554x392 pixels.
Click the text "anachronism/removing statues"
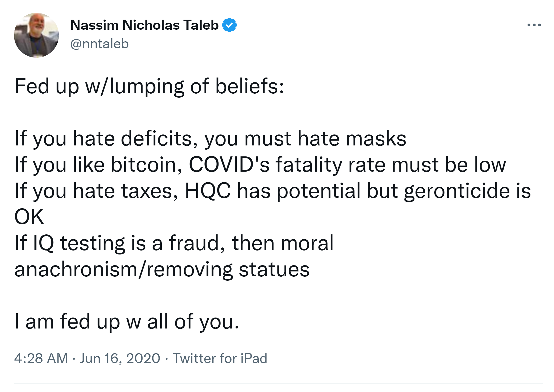[162, 269]
